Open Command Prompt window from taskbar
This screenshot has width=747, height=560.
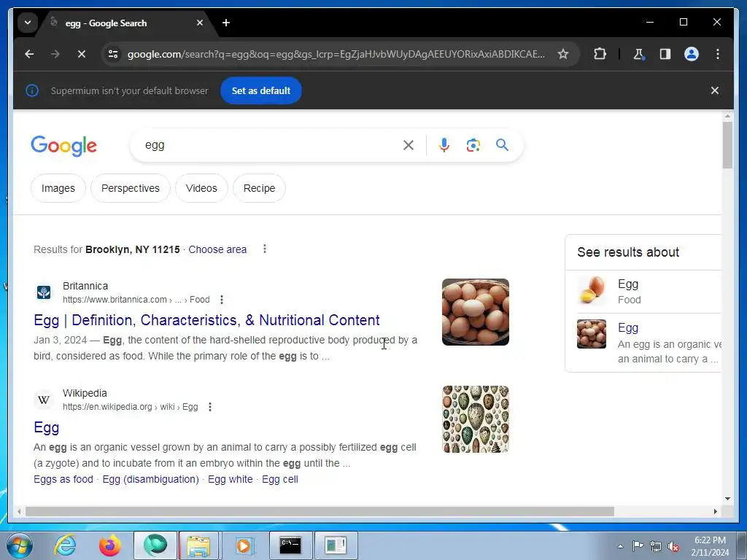(x=290, y=545)
